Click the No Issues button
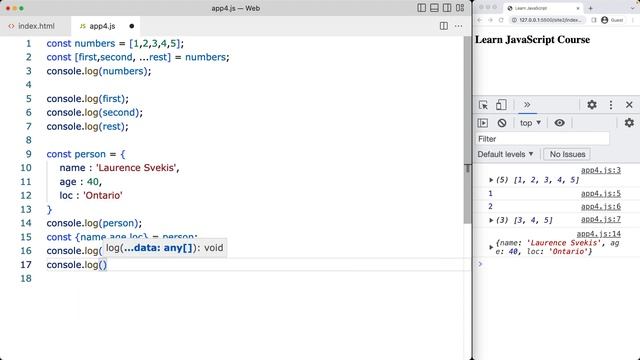 (567, 154)
